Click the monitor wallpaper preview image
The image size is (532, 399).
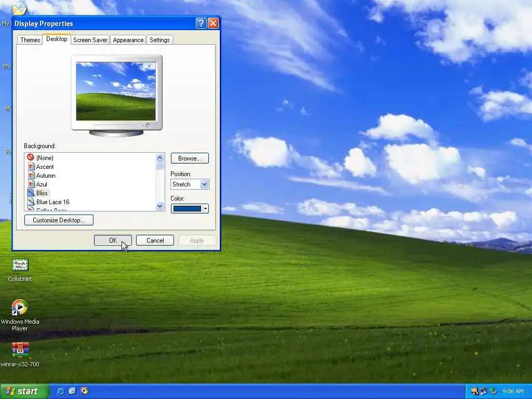(116, 91)
